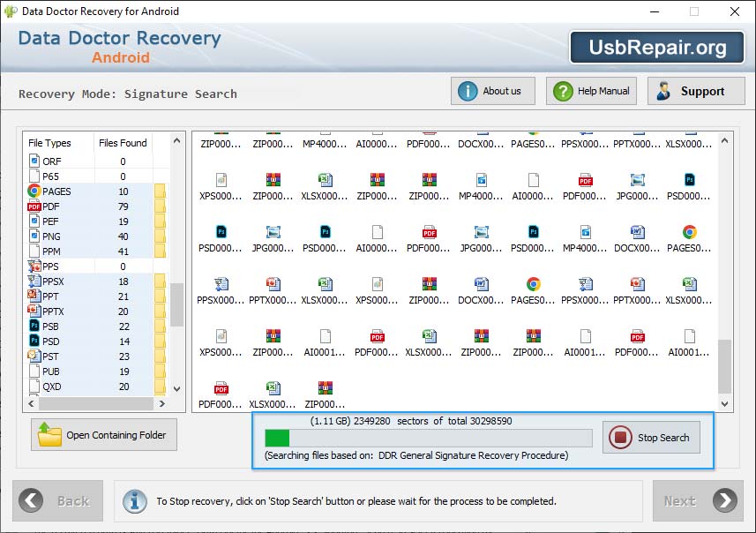Viewport: 756px width, 533px height.
Task: Select the PNG file type icon
Action: coord(34,236)
